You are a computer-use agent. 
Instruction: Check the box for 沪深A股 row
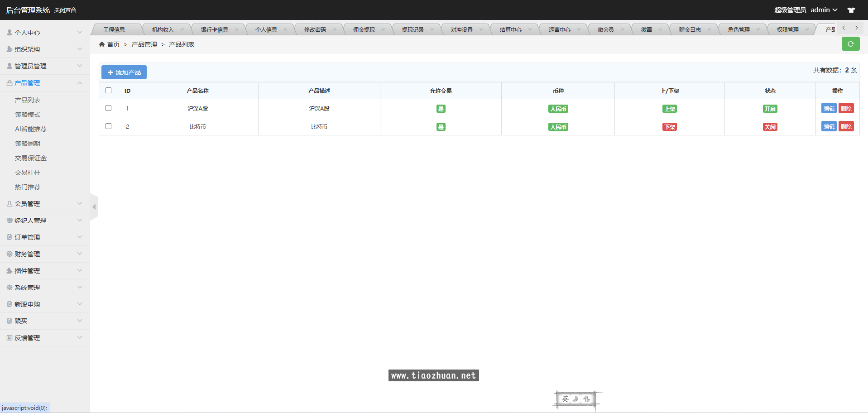point(108,108)
